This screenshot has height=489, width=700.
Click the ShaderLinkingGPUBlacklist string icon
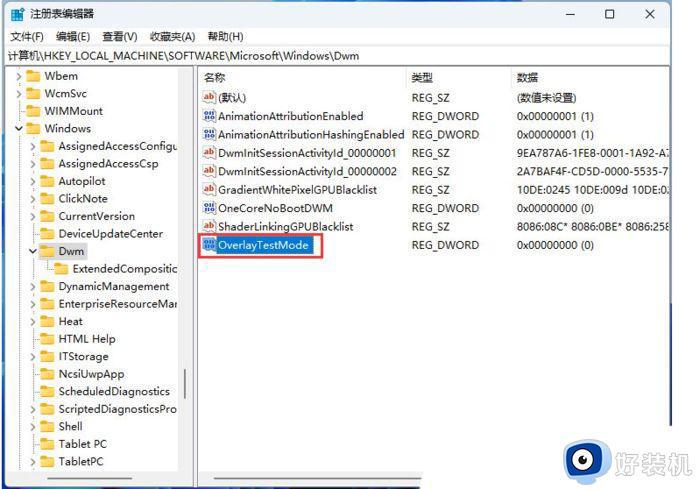(x=209, y=226)
